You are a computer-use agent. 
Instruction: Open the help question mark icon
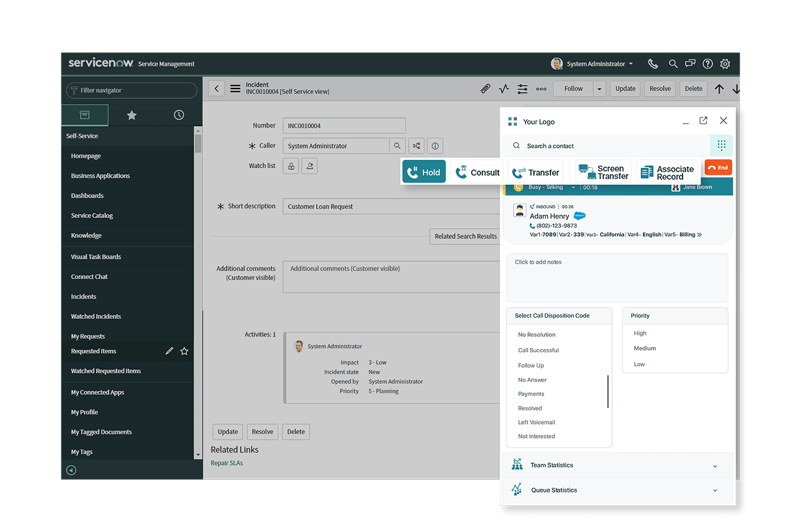click(708, 64)
